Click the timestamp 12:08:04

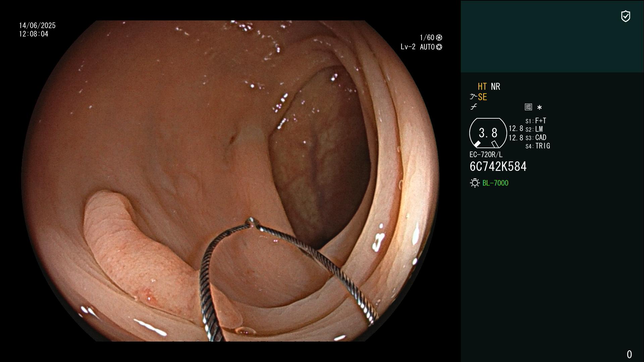click(x=34, y=34)
